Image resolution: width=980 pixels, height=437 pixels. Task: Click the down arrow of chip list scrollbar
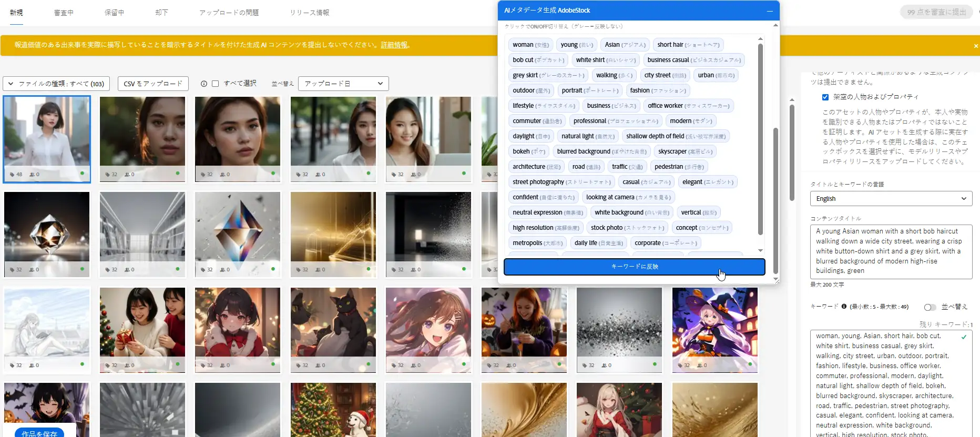(x=760, y=251)
